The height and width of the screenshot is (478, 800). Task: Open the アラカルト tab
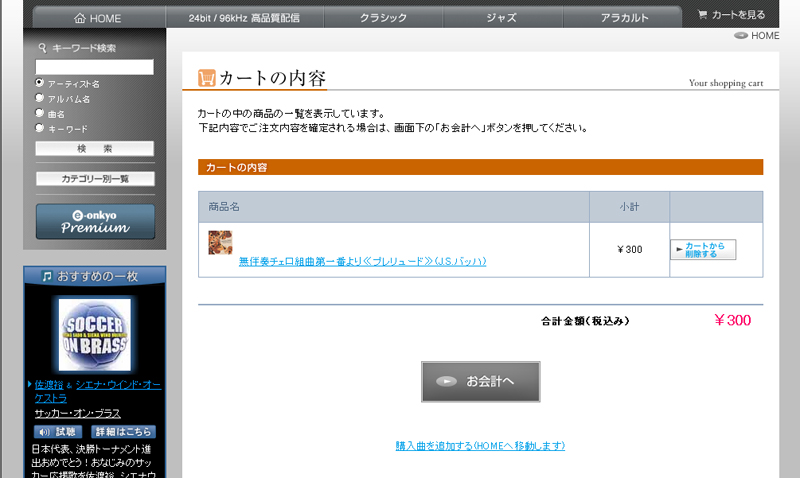coord(623,18)
